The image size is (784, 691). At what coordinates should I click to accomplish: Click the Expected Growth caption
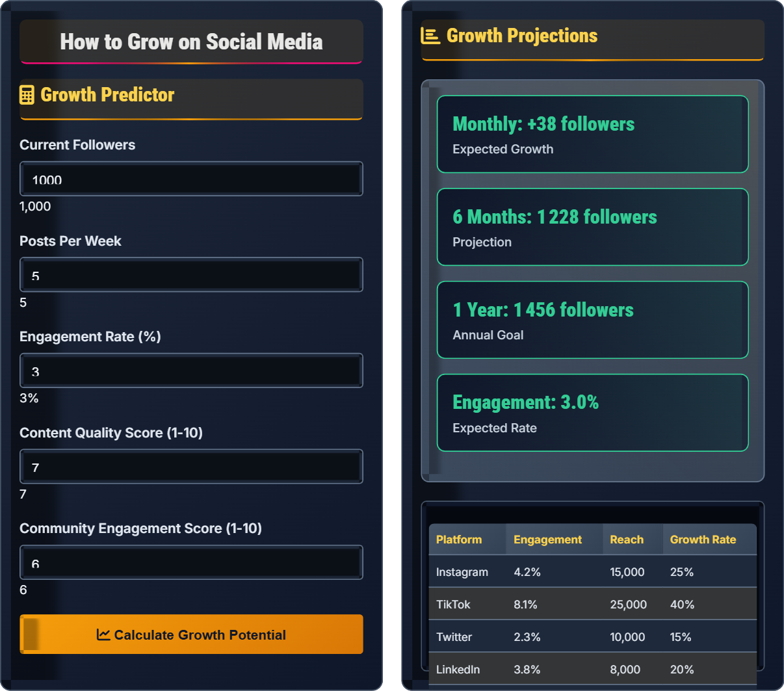pyautogui.click(x=503, y=149)
